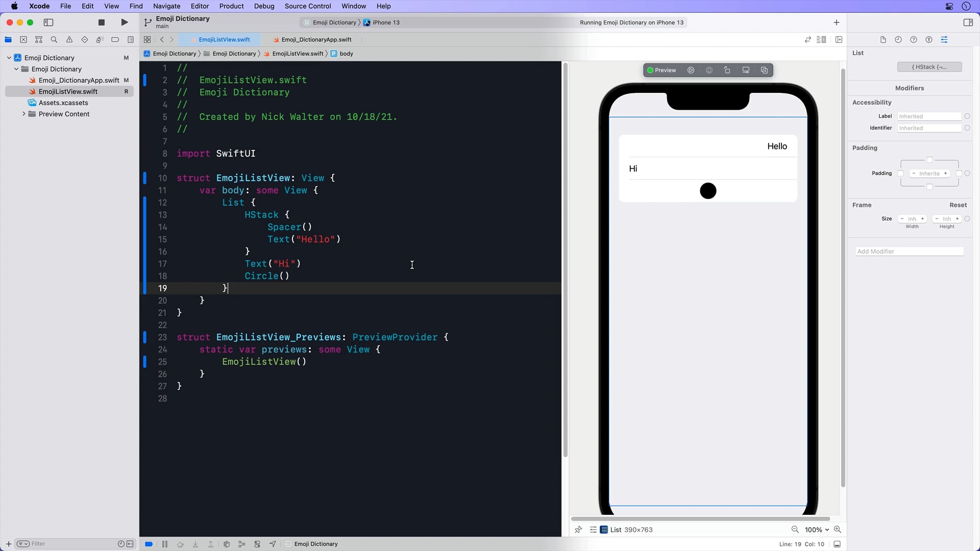Show the Quick Help inspector
Image resolution: width=980 pixels, height=551 pixels.
point(914,40)
